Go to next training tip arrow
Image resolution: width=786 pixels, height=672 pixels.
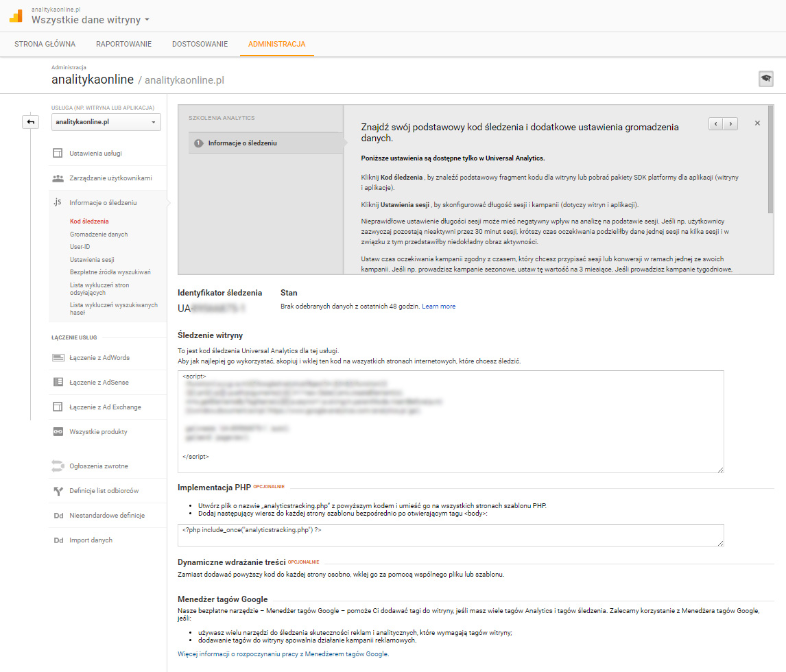click(730, 124)
